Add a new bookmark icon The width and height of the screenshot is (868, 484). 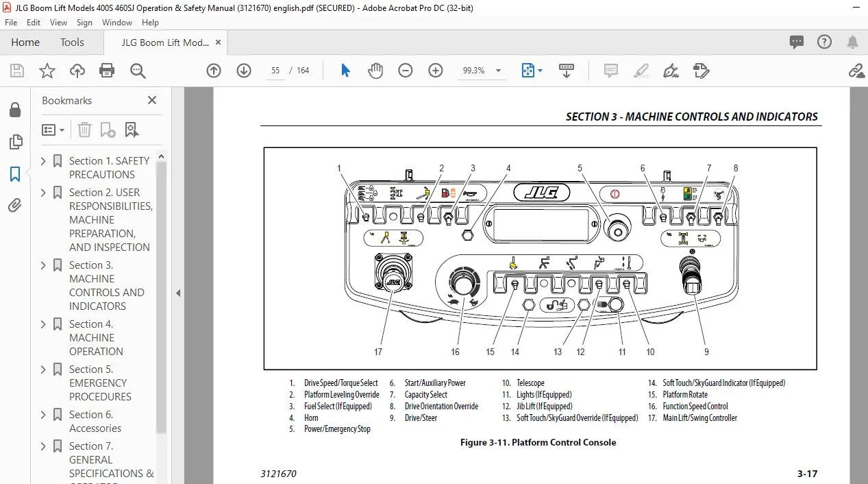(x=108, y=130)
